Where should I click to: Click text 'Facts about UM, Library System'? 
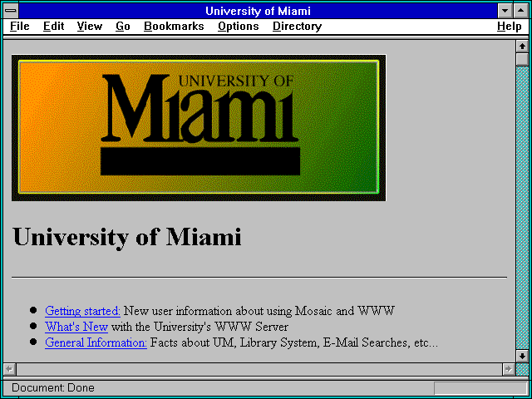234,342
